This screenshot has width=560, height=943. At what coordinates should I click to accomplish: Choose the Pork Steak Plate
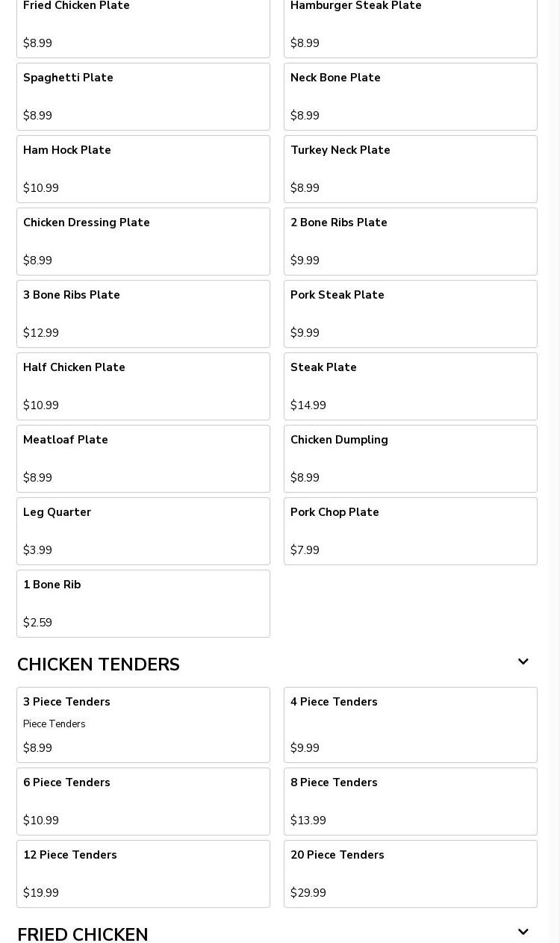coord(411,314)
